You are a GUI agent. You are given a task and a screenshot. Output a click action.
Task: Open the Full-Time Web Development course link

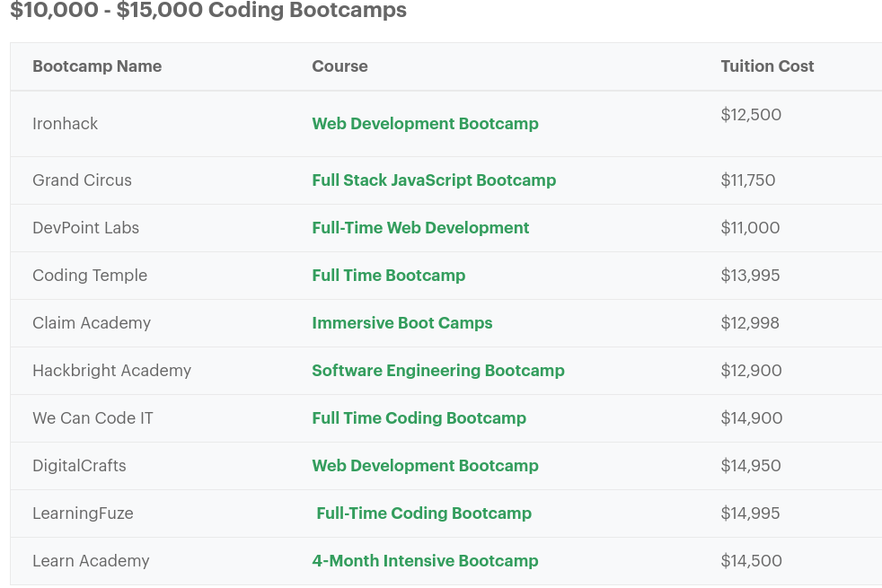(x=420, y=228)
